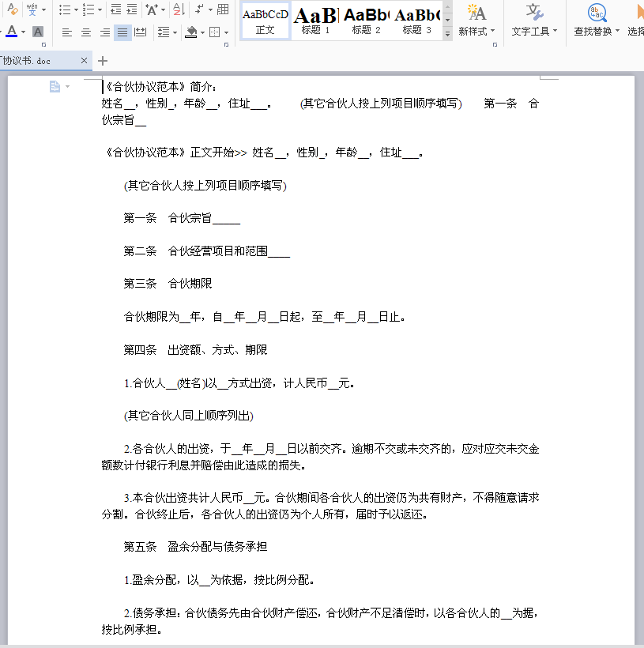Close the 协议书.doc tab
This screenshot has width=644, height=648.
coord(84,61)
